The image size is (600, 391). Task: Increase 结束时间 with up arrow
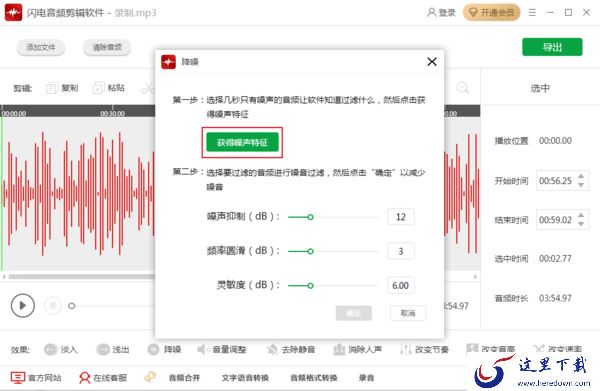[x=581, y=215]
